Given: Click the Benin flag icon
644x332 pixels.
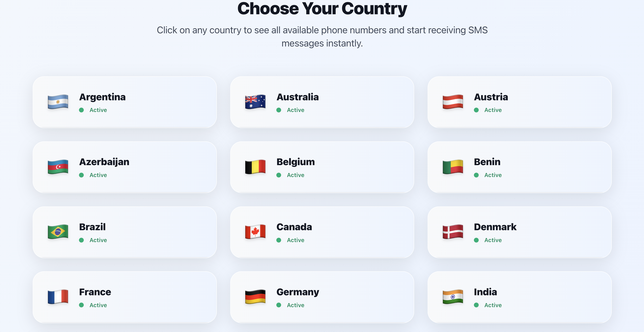Looking at the screenshot, I should [452, 167].
